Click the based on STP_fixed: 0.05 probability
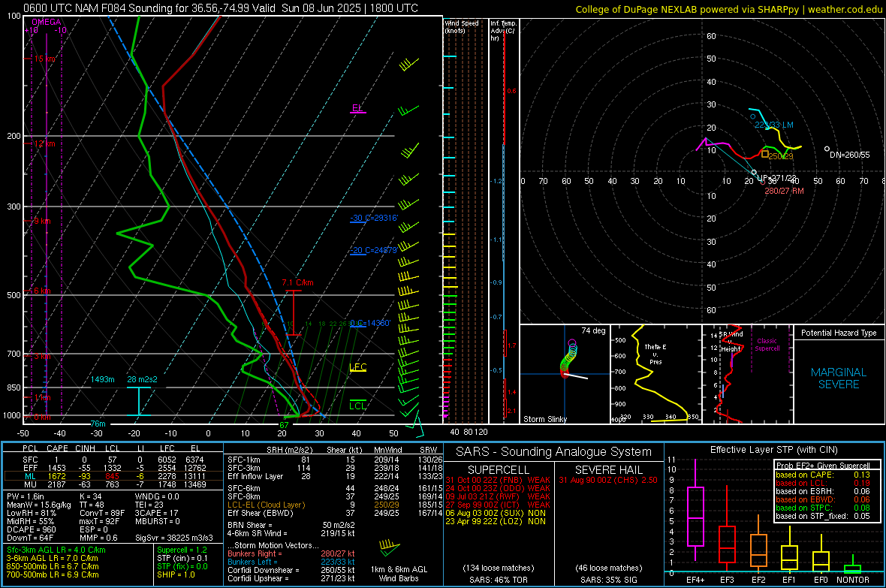 coord(823,516)
